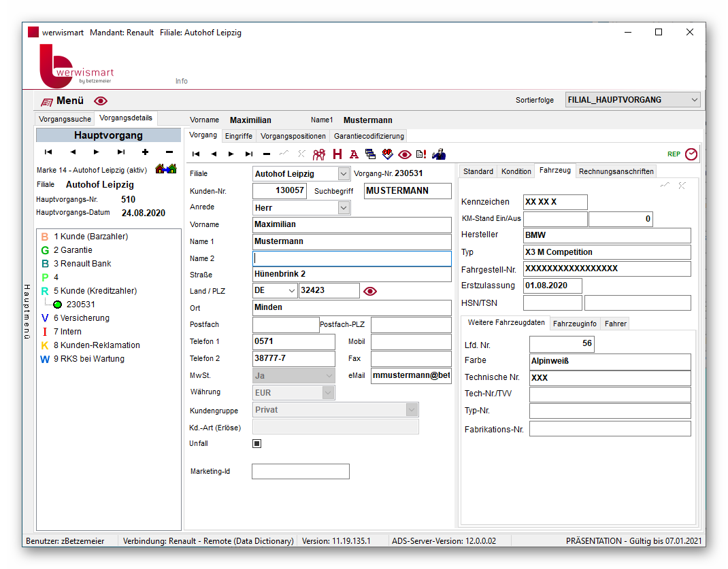Go to next Vorgang record in toolbar

point(231,154)
